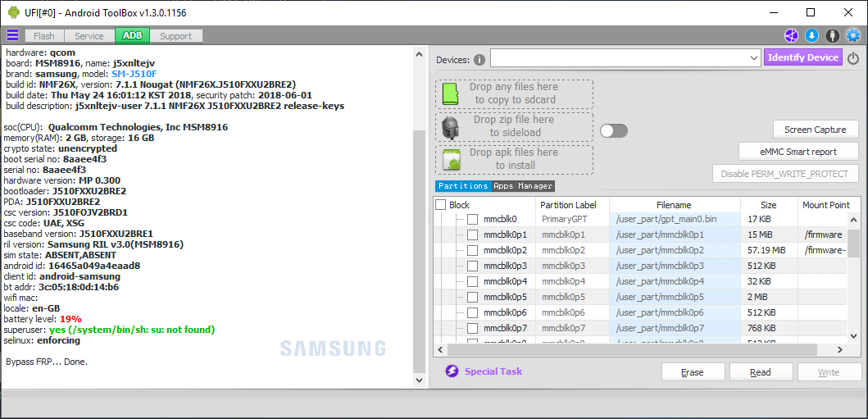Click the log panel scrollbar up arrow
The image size is (868, 419).
click(420, 52)
